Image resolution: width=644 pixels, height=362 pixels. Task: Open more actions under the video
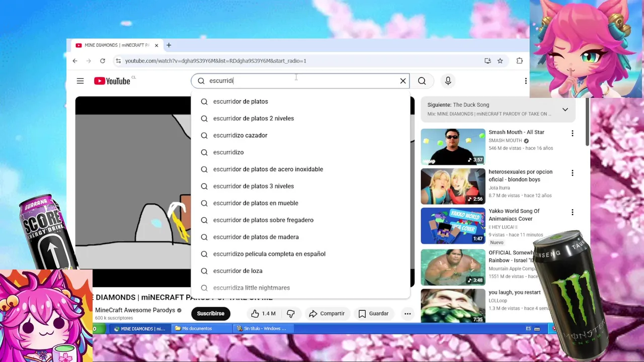(x=408, y=314)
